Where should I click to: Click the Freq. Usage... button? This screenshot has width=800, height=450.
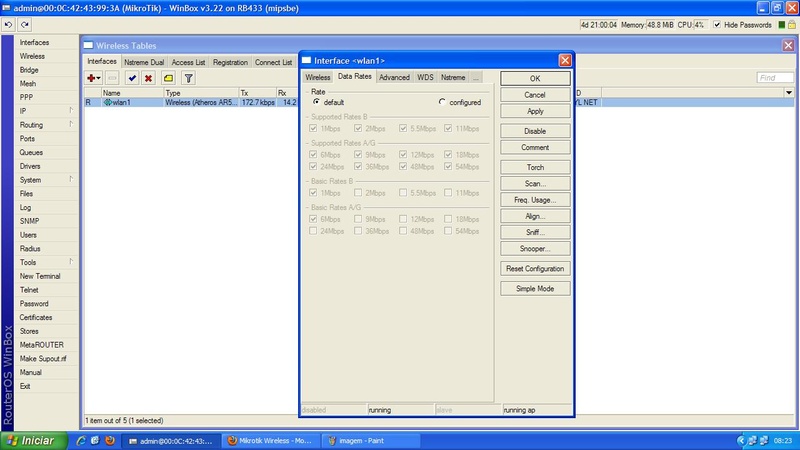(535, 200)
